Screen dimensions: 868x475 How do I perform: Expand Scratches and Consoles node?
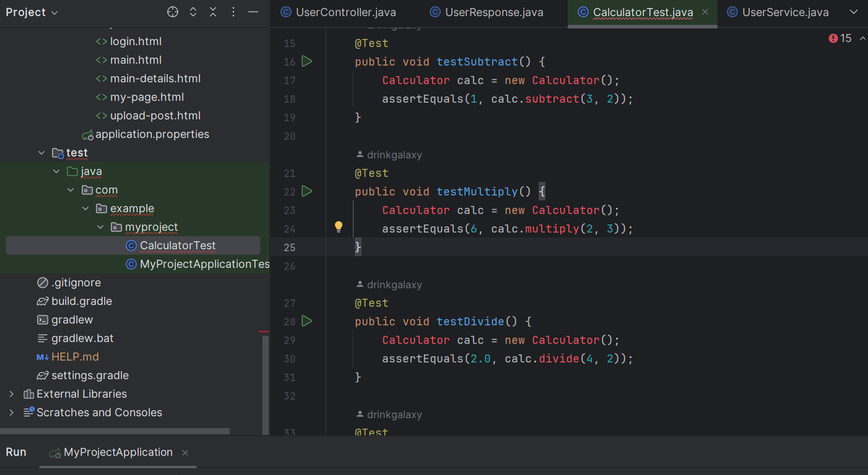point(11,413)
